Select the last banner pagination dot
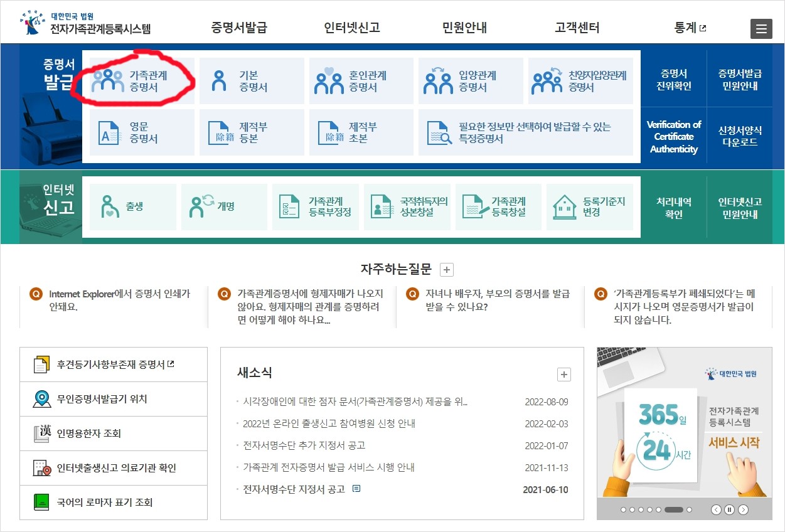Screen dimensions: 785x532 pyautogui.click(x=689, y=510)
